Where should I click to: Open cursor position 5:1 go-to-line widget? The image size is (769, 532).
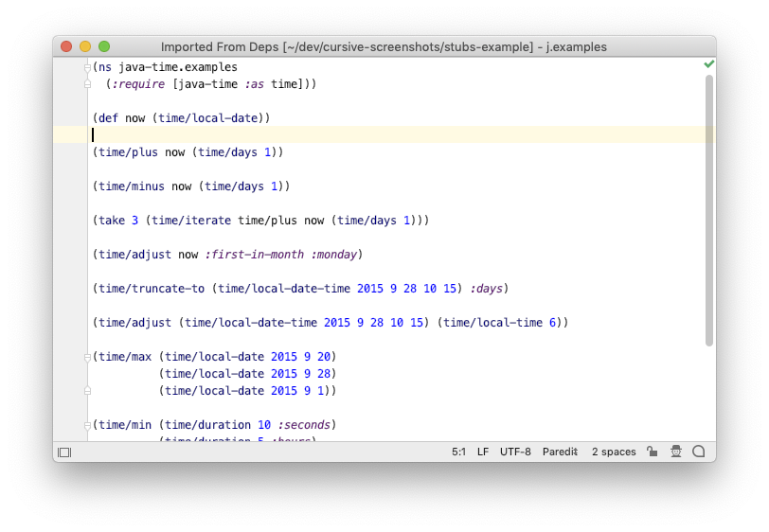tap(458, 452)
